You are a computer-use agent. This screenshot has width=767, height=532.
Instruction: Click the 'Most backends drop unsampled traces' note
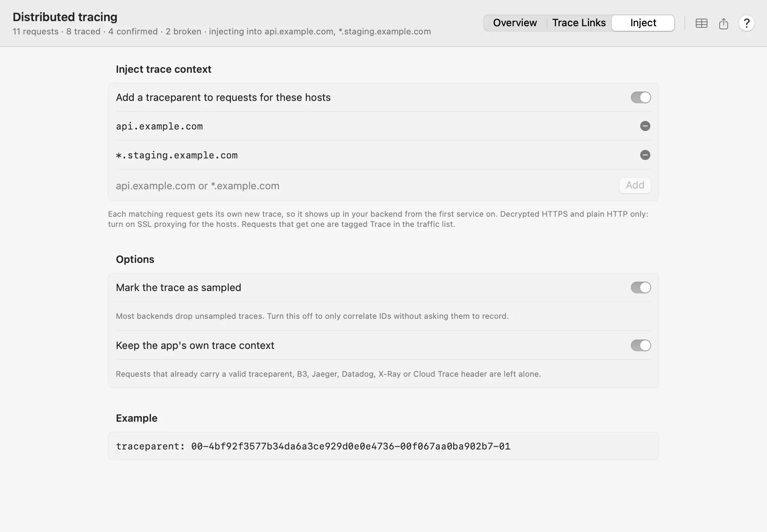click(312, 316)
